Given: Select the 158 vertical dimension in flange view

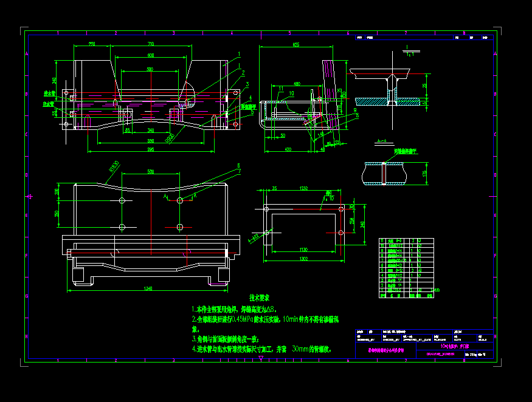Looking at the screenshot, I should point(352,220).
